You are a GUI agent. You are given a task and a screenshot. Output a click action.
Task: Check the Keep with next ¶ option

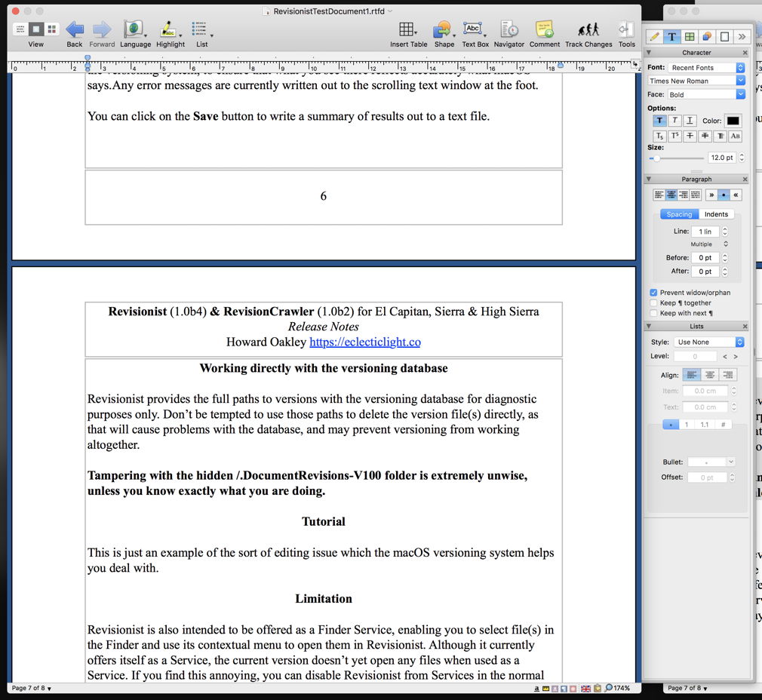pos(653,313)
